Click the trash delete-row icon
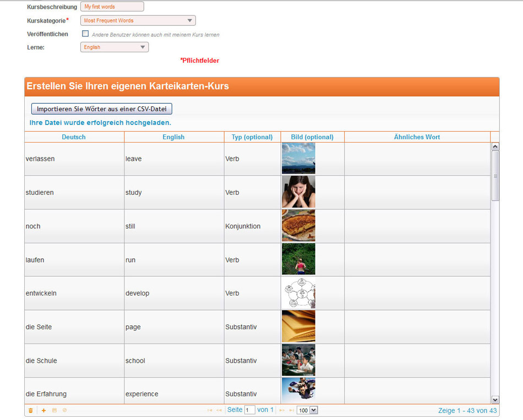Screen dimensions: 523x420 point(30,411)
